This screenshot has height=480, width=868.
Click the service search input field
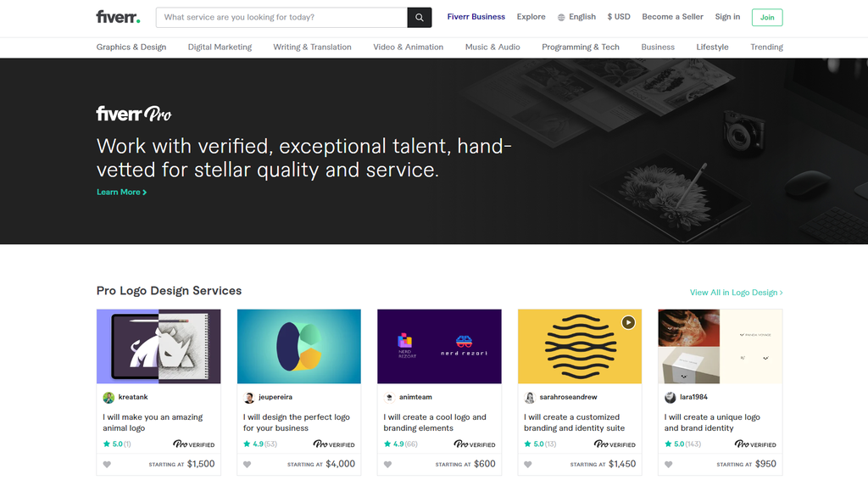click(281, 17)
